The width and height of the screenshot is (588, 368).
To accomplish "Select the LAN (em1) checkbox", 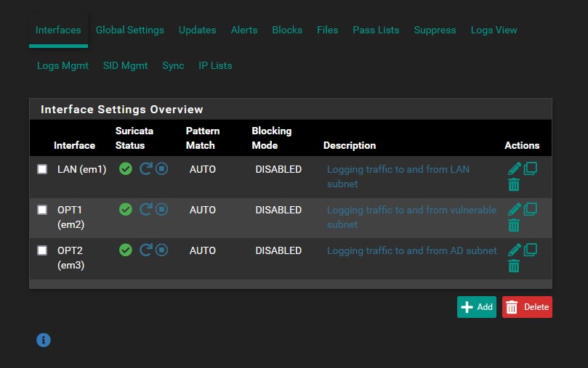I will coord(42,169).
